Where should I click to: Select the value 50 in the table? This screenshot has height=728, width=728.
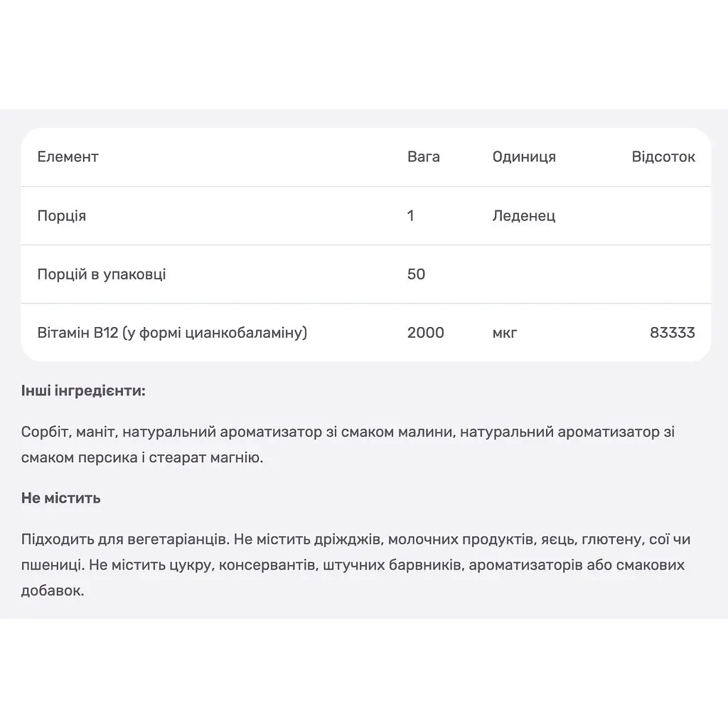(x=416, y=274)
